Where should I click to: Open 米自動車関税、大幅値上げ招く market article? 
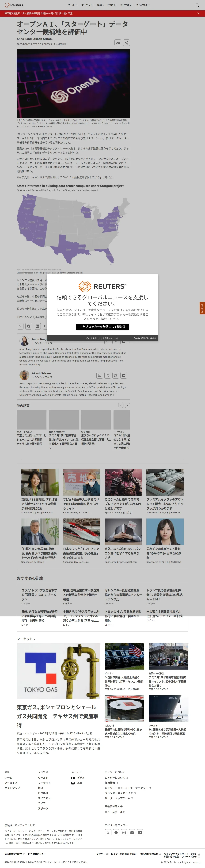point(124,681)
